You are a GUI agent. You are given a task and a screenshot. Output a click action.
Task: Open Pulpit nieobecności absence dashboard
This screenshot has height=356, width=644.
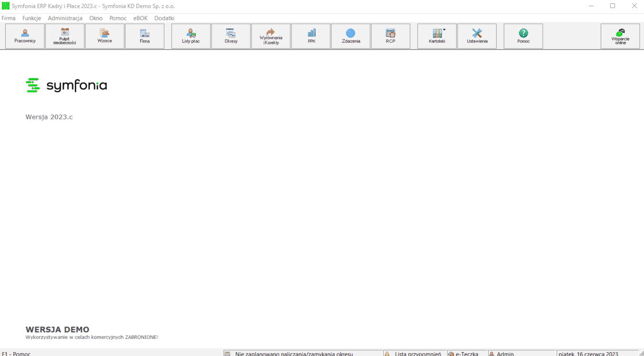pyautogui.click(x=65, y=36)
